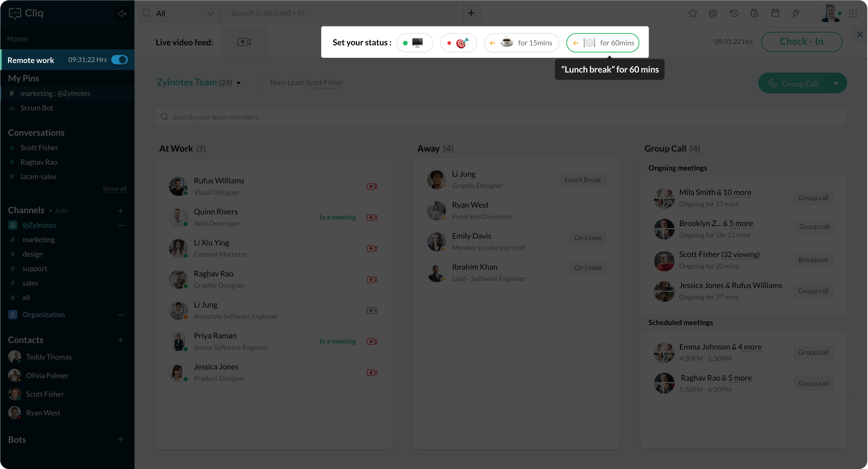
Task: Expand the Zylnotes Team dropdown arrow
Action: point(239,83)
